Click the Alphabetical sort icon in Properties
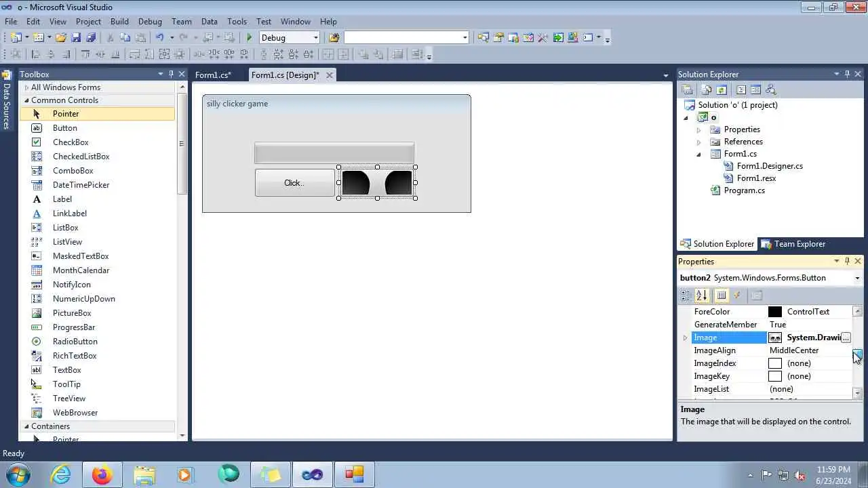Screen dimensions: 868x488 (702, 296)
